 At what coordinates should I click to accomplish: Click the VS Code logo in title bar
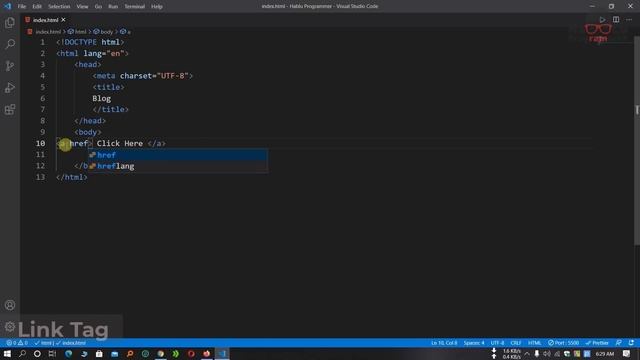coord(8,6)
